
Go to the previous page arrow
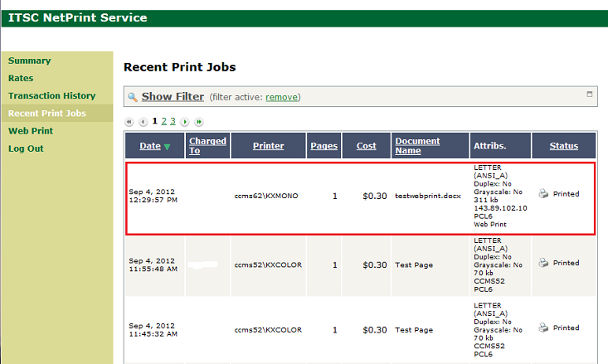143,122
